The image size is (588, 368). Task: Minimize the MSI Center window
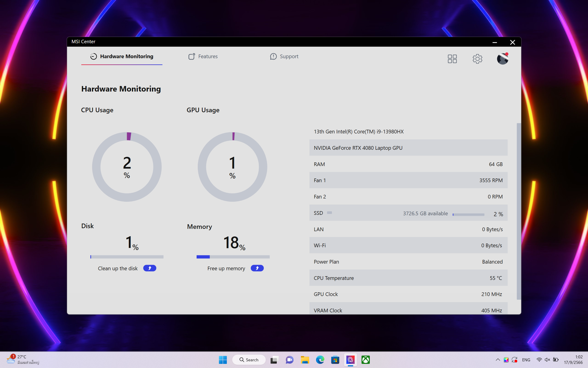[x=495, y=42]
